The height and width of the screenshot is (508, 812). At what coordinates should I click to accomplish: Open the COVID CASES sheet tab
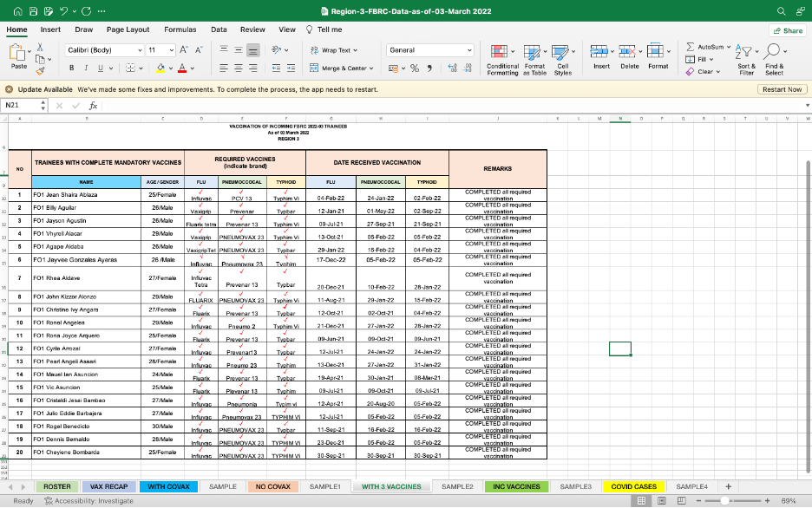(x=633, y=486)
